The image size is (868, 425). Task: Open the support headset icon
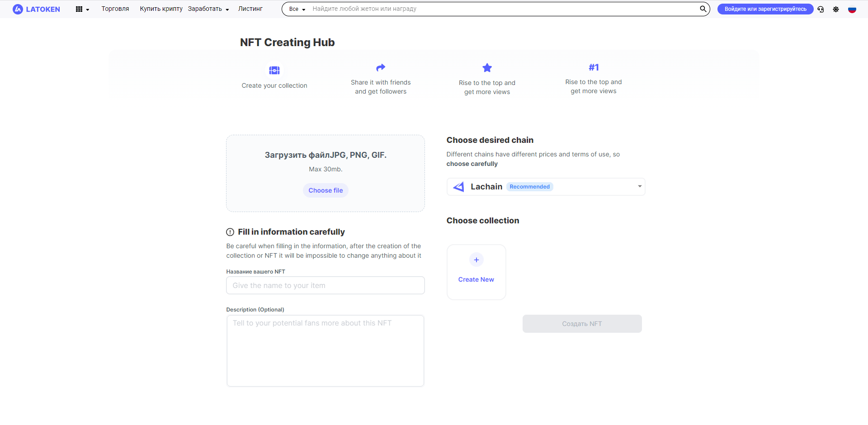click(821, 9)
